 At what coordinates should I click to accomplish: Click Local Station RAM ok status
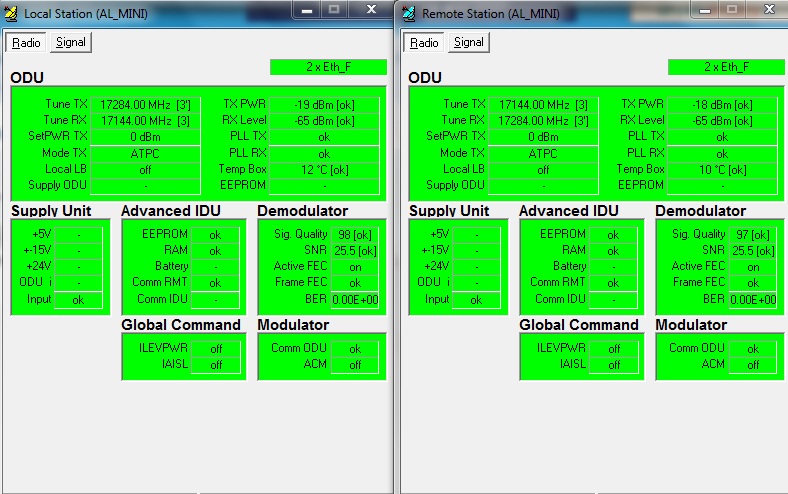pyautogui.click(x=215, y=251)
